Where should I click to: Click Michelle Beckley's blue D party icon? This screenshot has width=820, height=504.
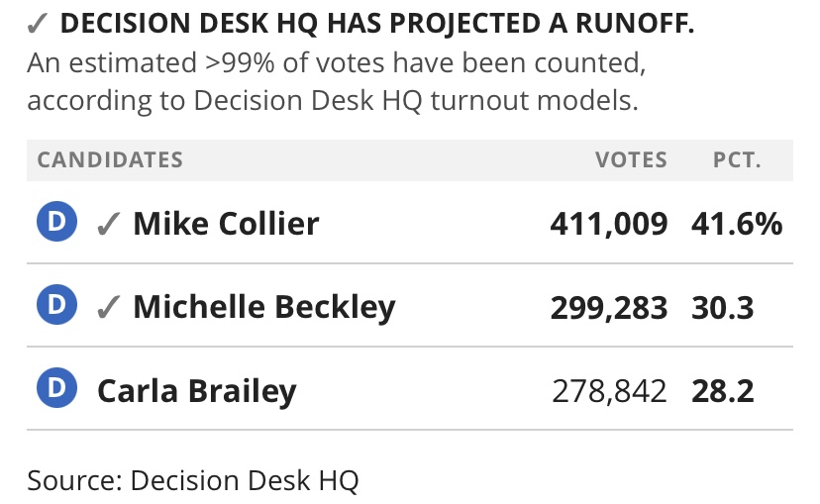click(x=57, y=306)
